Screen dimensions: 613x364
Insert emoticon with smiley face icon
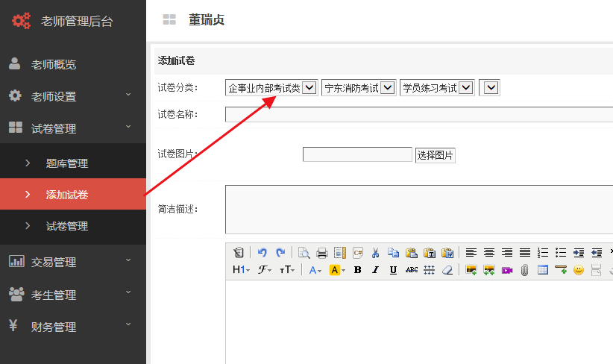click(579, 270)
